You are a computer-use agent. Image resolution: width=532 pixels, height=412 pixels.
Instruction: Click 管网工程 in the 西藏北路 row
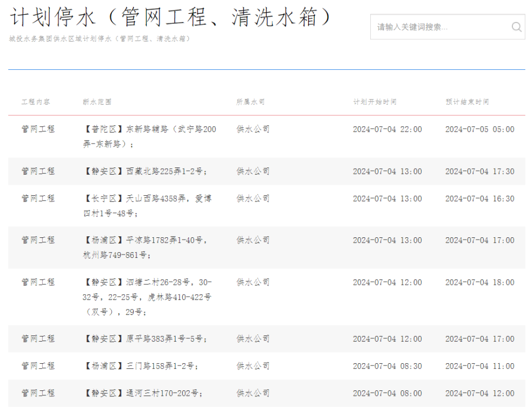pos(38,171)
